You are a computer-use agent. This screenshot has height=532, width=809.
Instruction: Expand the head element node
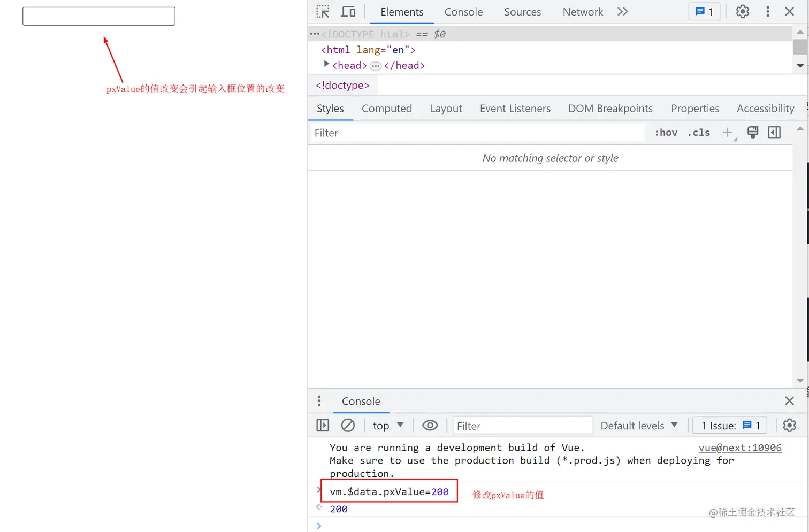point(326,64)
